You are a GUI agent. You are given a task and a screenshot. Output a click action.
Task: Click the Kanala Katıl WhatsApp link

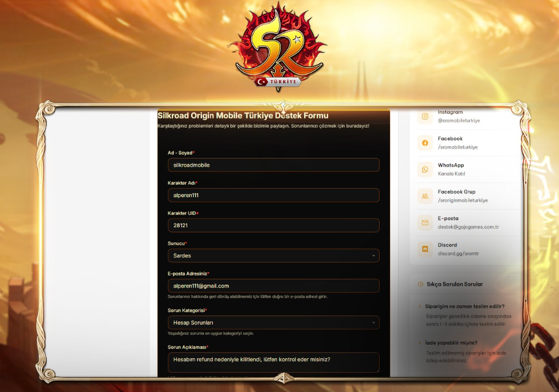pyautogui.click(x=451, y=174)
